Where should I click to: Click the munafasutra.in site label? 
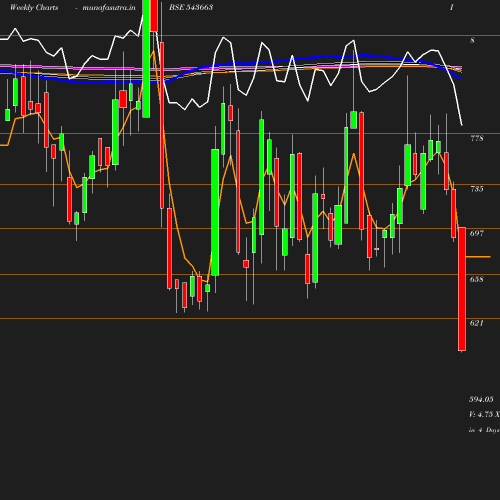click(x=109, y=7)
